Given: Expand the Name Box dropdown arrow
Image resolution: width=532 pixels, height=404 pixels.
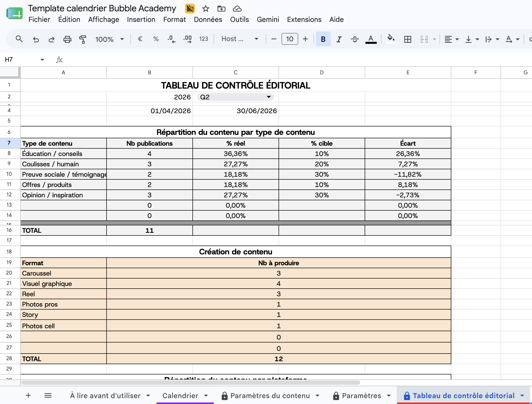Looking at the screenshot, I should click(x=42, y=60).
